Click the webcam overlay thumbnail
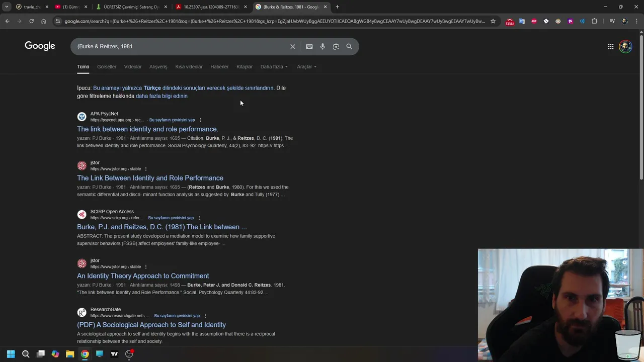Viewport: 644px width, 362px height. (x=560, y=305)
